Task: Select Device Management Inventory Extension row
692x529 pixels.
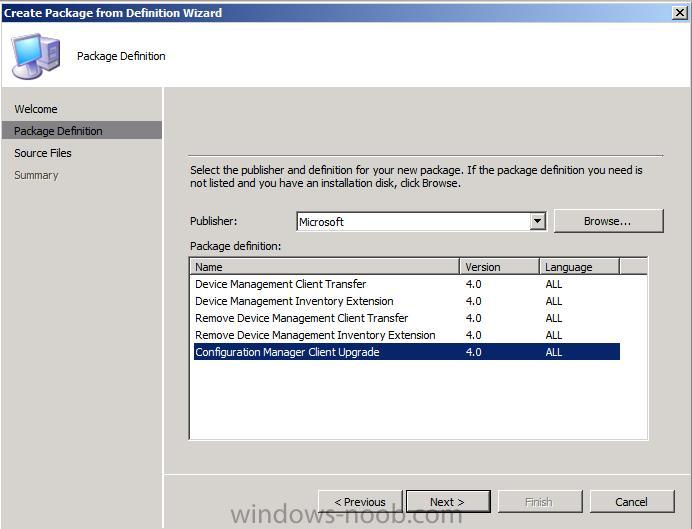Action: pyautogui.click(x=407, y=301)
